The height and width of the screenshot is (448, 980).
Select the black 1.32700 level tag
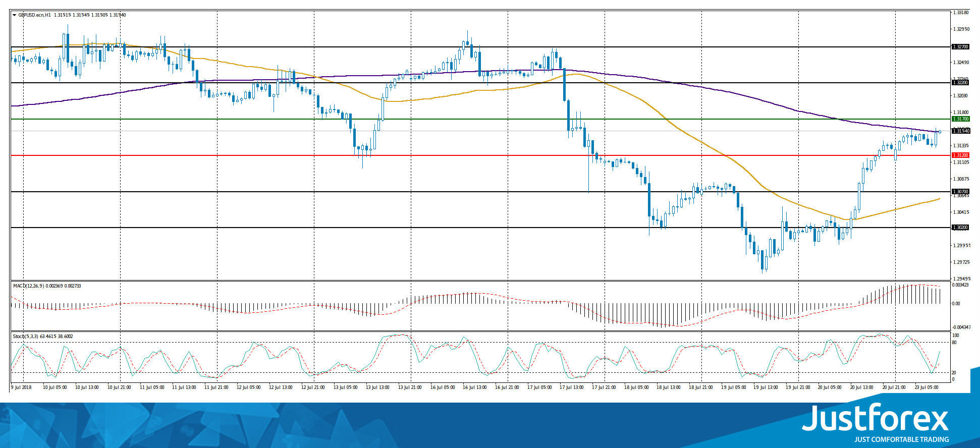pyautogui.click(x=960, y=47)
